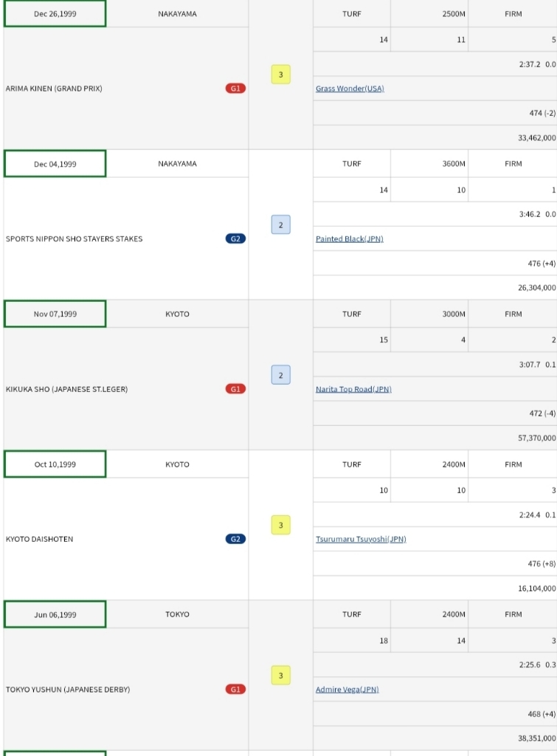The image size is (557, 756).
Task: Click the 3rd-place badge for Kyoto Daishoten
Action: (x=280, y=525)
